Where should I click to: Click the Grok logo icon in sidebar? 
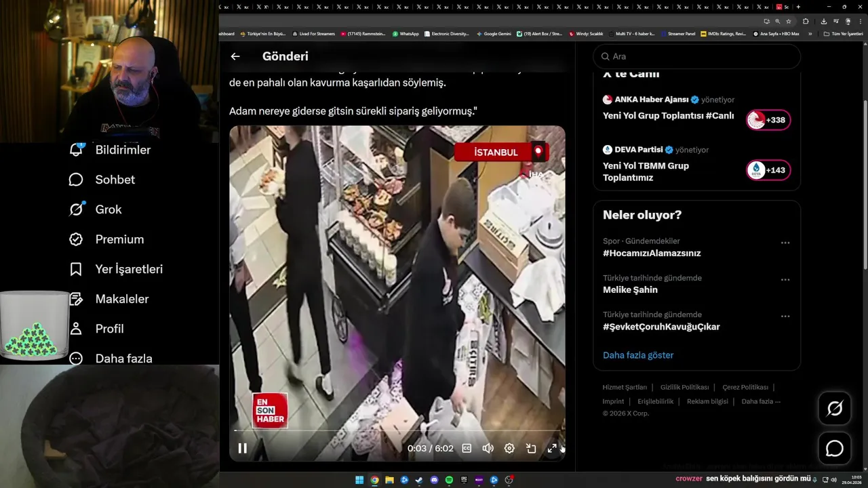coord(76,209)
